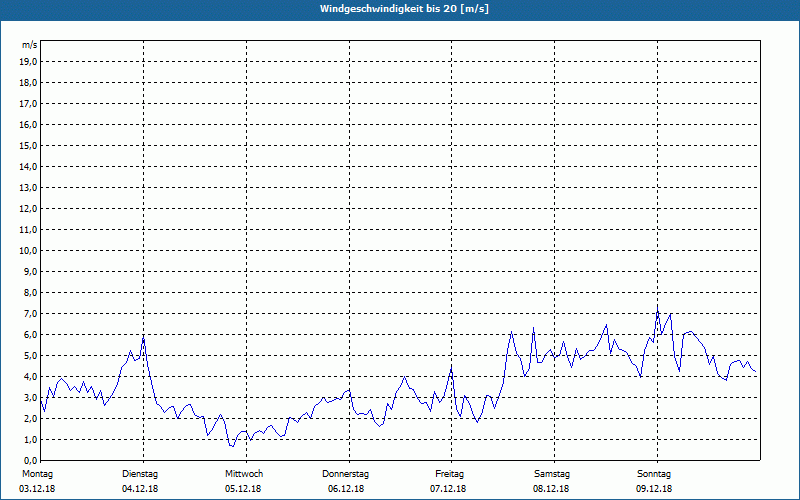Click the date 06.12.18
Image resolution: width=800 pixels, height=500 pixels.
tap(346, 489)
